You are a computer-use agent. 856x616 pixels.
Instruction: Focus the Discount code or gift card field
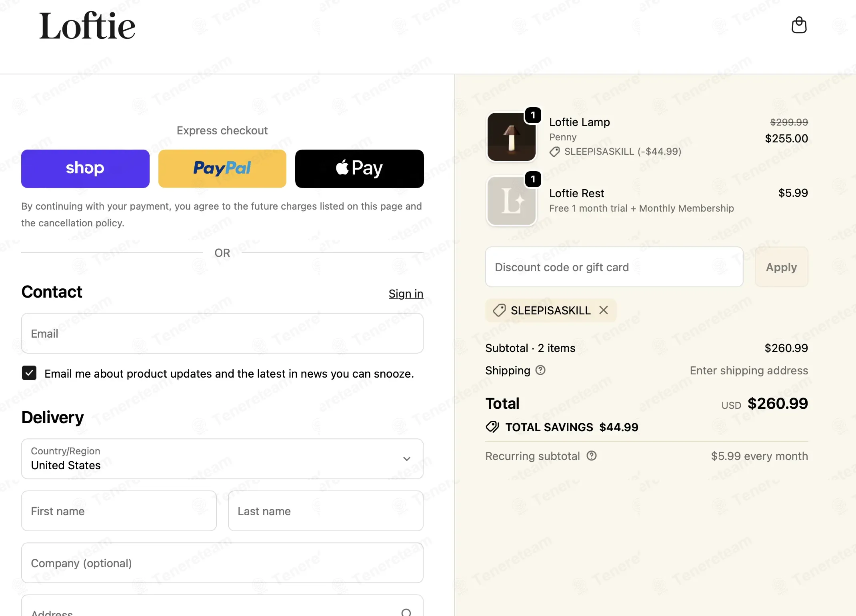614,267
